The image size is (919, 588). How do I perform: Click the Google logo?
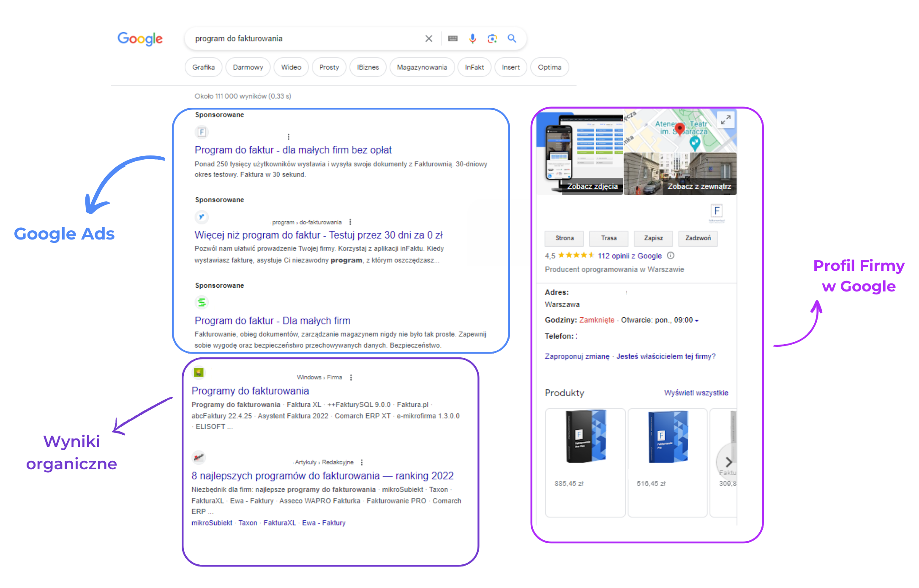pyautogui.click(x=140, y=39)
